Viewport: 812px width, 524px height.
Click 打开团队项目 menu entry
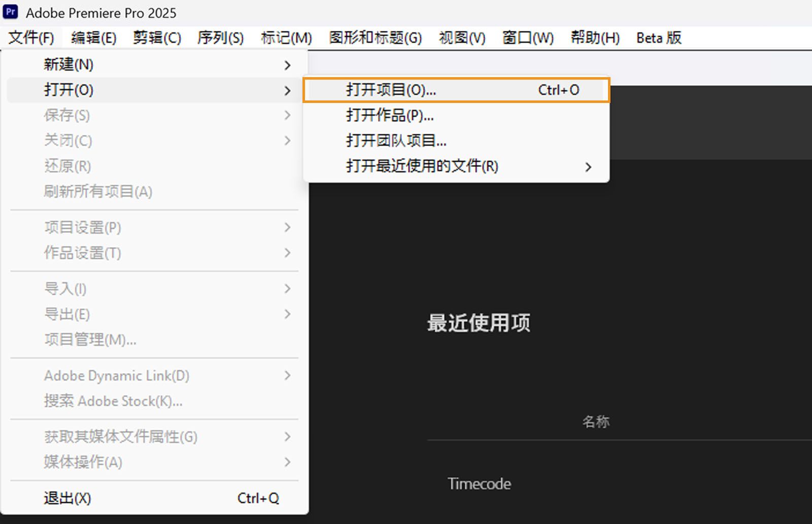pyautogui.click(x=395, y=141)
